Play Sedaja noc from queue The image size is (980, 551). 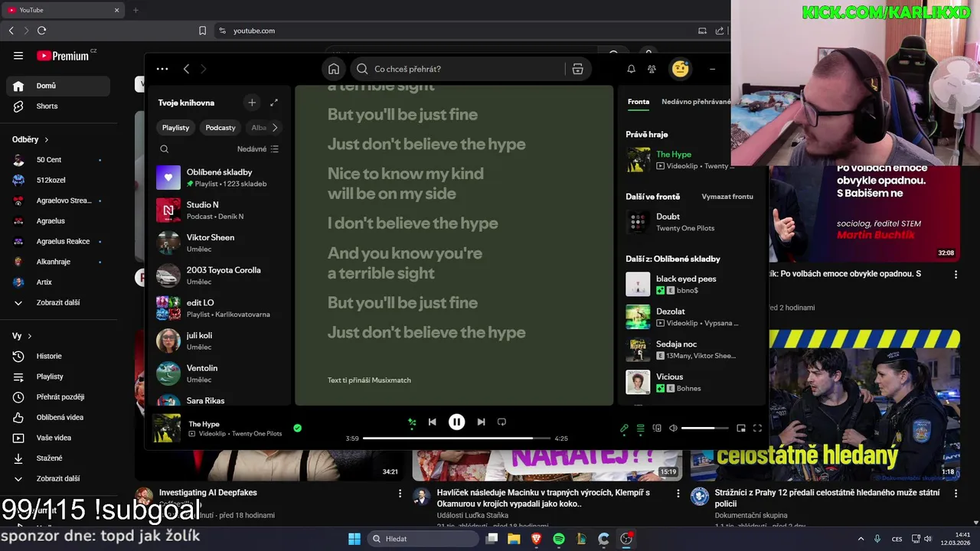click(x=691, y=350)
